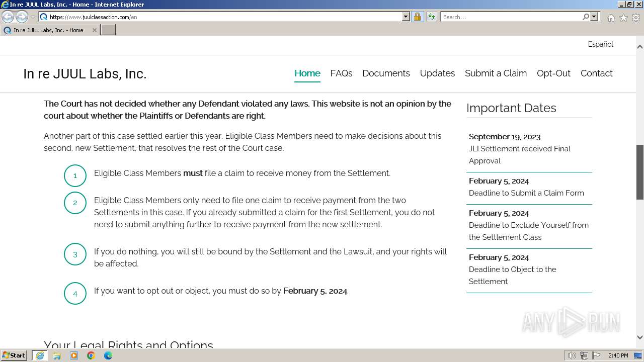Go to the Contact page
Viewport: 644px width, 362px height.
pyautogui.click(x=596, y=73)
